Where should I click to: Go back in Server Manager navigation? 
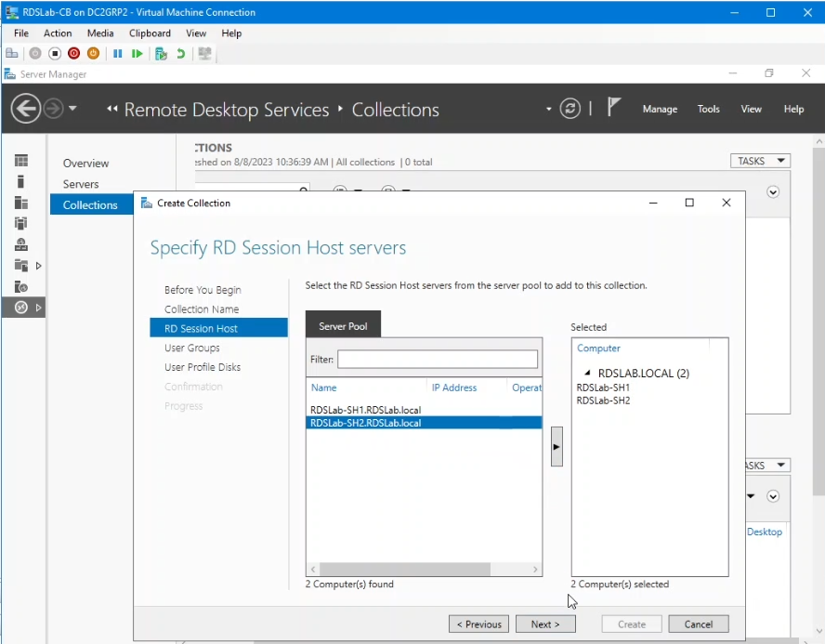[x=25, y=109]
